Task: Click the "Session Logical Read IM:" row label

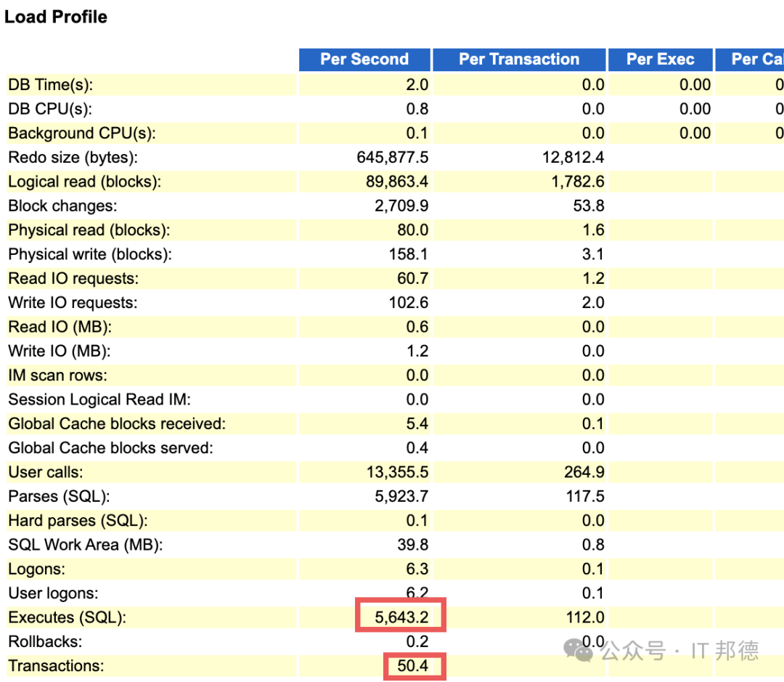Action: tap(99, 399)
